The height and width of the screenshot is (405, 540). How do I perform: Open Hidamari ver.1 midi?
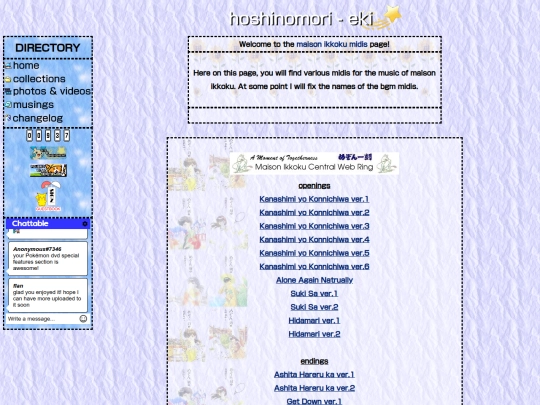(314, 321)
